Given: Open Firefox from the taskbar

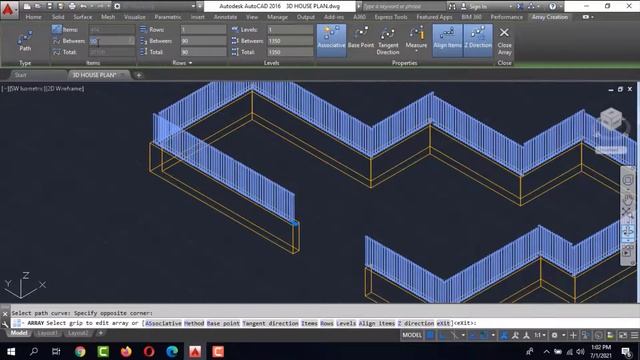Looking at the screenshot, I should coord(126,351).
